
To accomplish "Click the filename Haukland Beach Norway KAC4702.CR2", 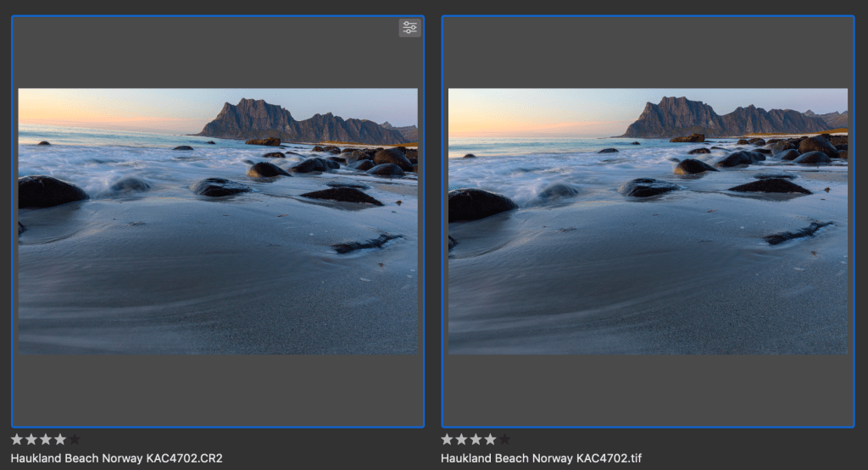I will pos(116,458).
